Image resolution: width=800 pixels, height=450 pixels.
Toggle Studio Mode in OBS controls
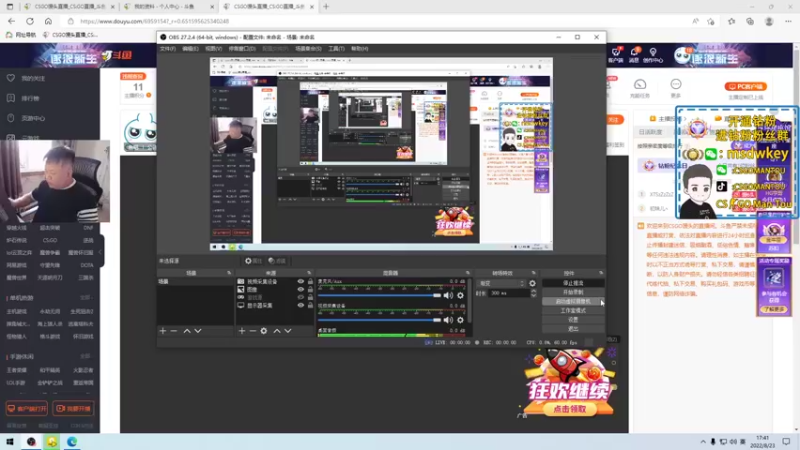click(573, 311)
